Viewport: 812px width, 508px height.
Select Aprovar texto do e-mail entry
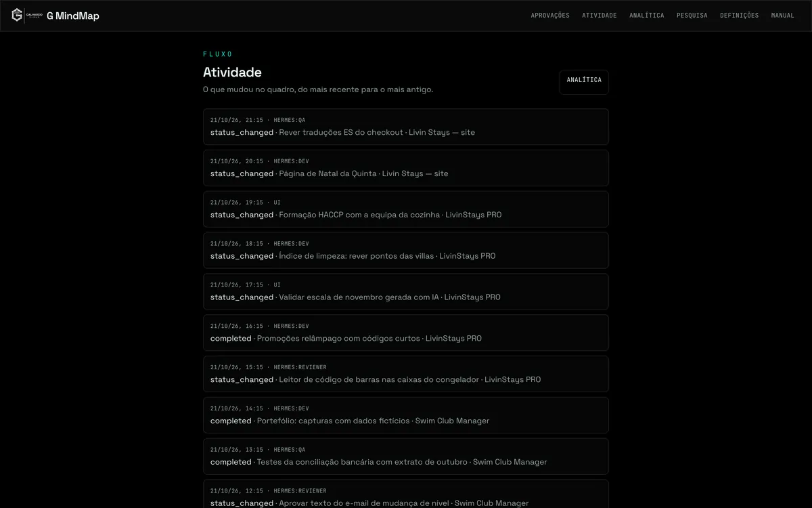tap(406, 494)
